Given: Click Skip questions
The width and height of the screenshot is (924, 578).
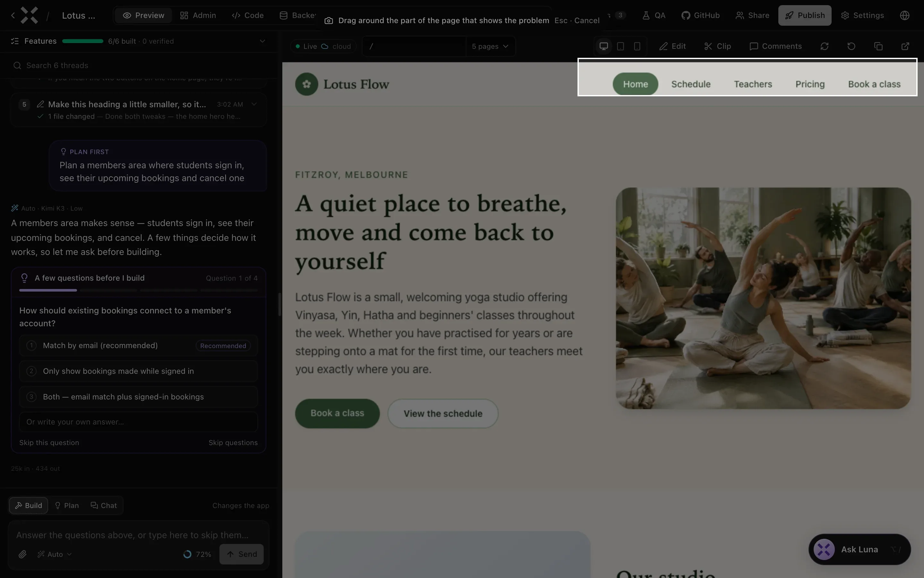Looking at the screenshot, I should [233, 443].
